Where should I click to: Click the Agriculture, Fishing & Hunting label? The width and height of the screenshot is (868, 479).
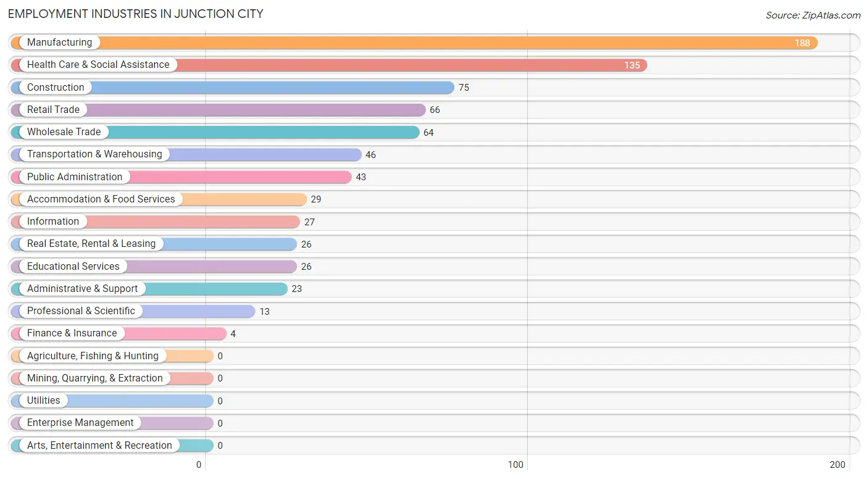93,356
